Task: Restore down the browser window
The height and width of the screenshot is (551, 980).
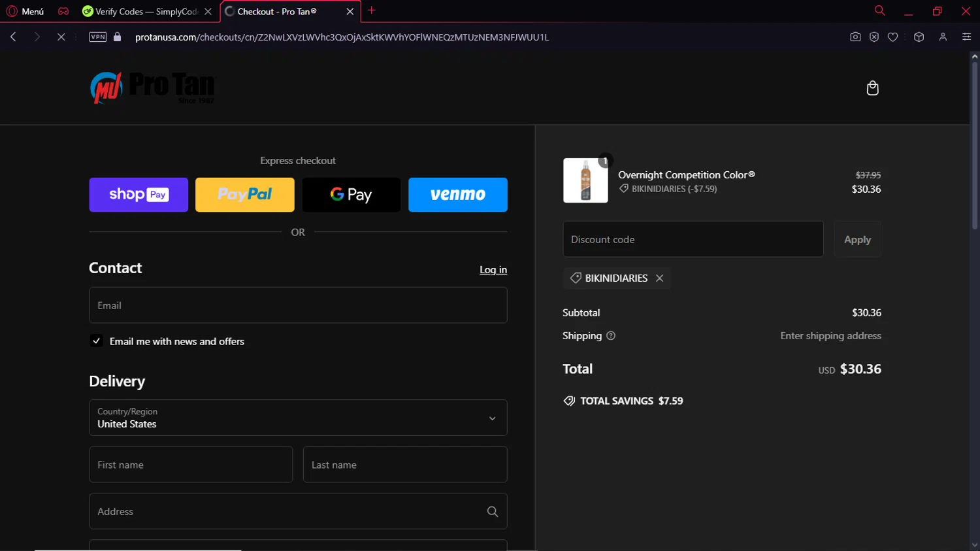Action: point(937,11)
